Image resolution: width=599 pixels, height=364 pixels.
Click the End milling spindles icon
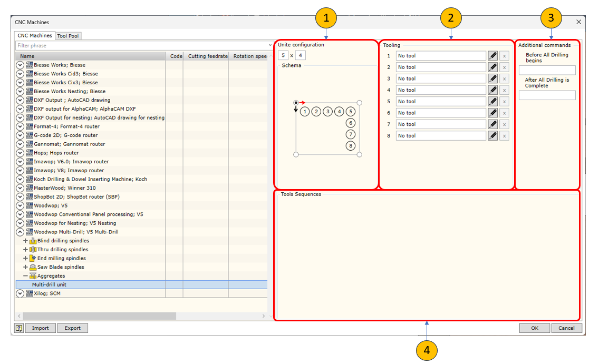(33, 258)
